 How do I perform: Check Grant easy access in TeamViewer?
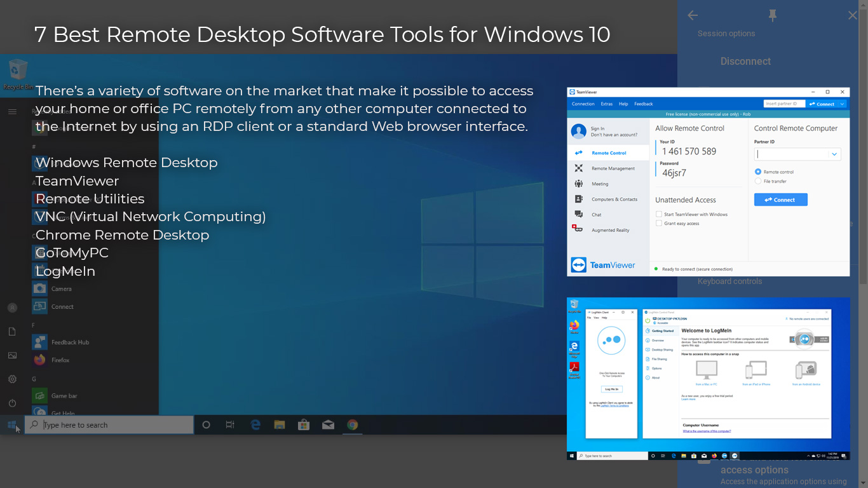point(659,223)
